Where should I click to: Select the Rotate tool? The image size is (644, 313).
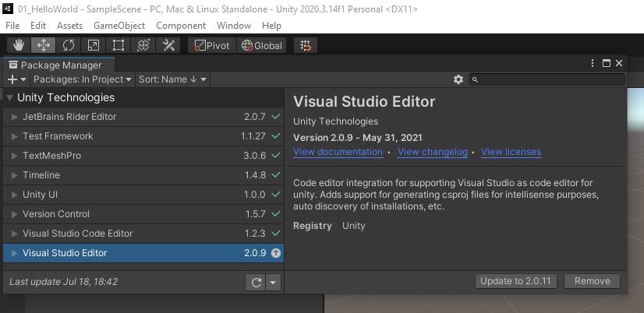(x=68, y=45)
